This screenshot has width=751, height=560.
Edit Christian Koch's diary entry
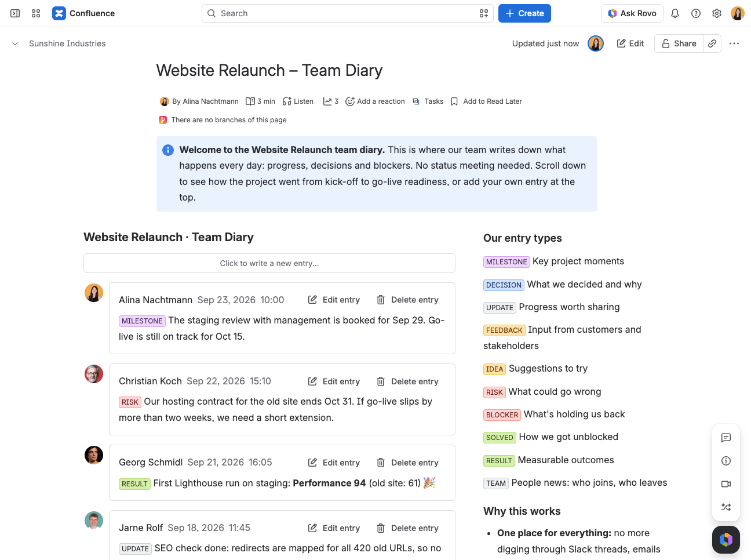coord(334,381)
